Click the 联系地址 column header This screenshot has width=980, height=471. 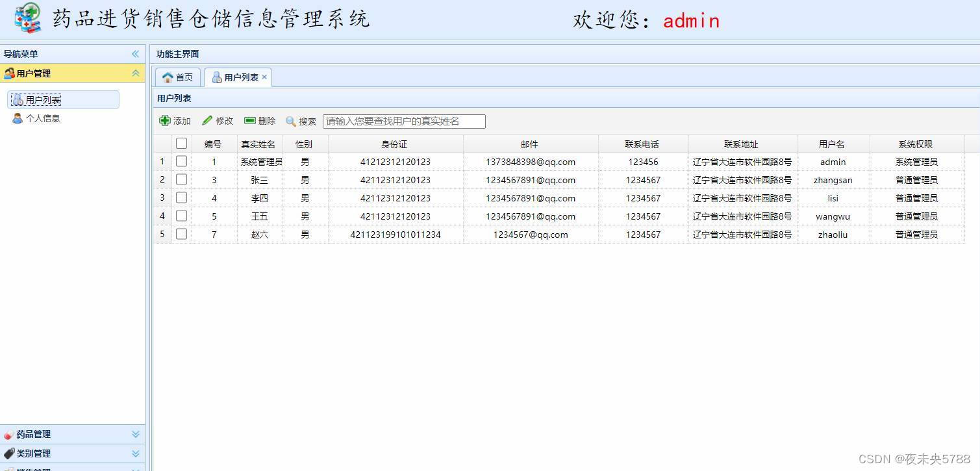pos(743,144)
